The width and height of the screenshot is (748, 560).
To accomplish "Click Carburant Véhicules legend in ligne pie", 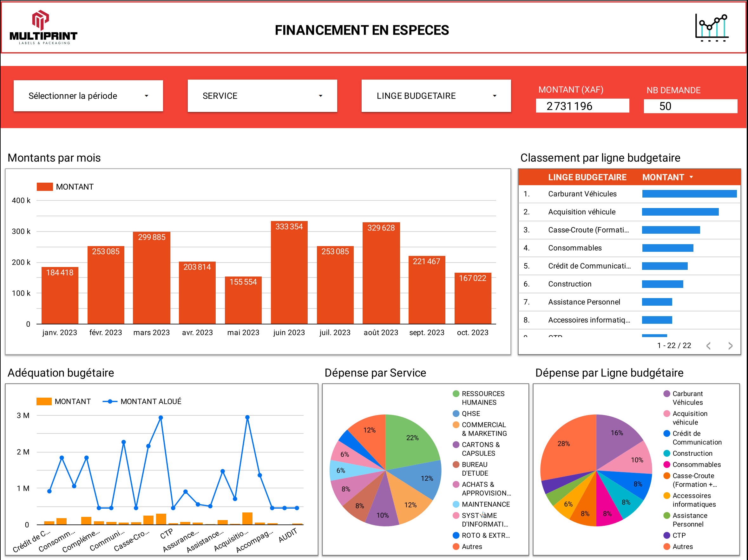I will coord(683,398).
